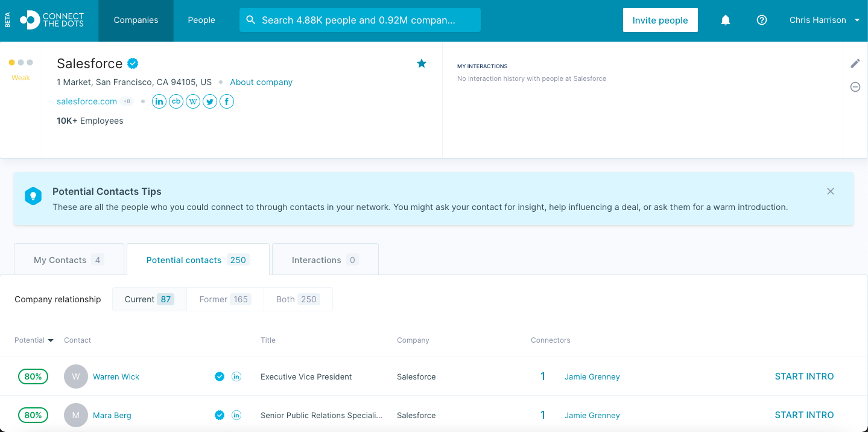Open the My Contacts tab
The height and width of the screenshot is (432, 868).
pos(69,260)
